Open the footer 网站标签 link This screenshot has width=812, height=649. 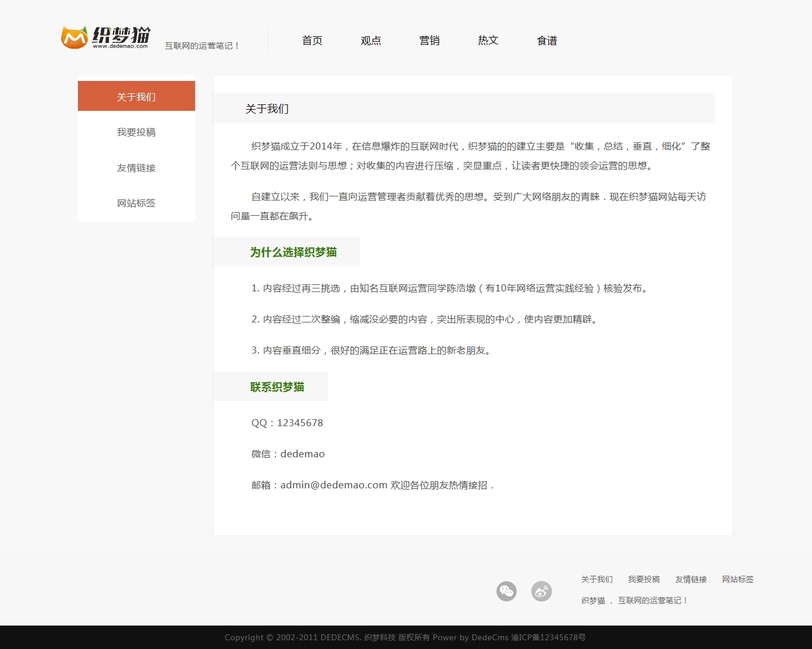tap(737, 579)
